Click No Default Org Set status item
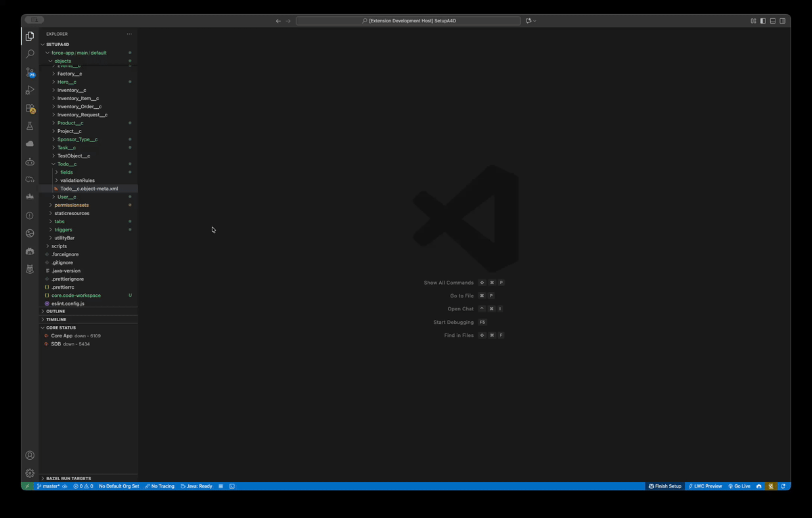 [119, 486]
